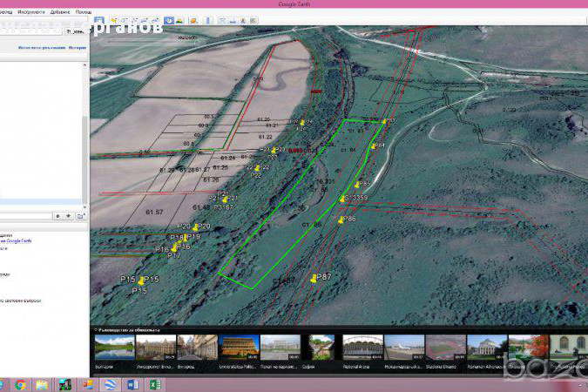Viewport: 588px width, 392px height.
Task: Open the Помощ menu
Action: (x=84, y=12)
